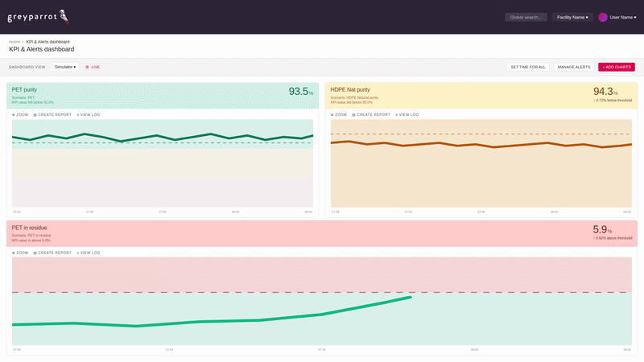Click the PET in residue card title
The height and width of the screenshot is (362, 644).
[x=29, y=228]
